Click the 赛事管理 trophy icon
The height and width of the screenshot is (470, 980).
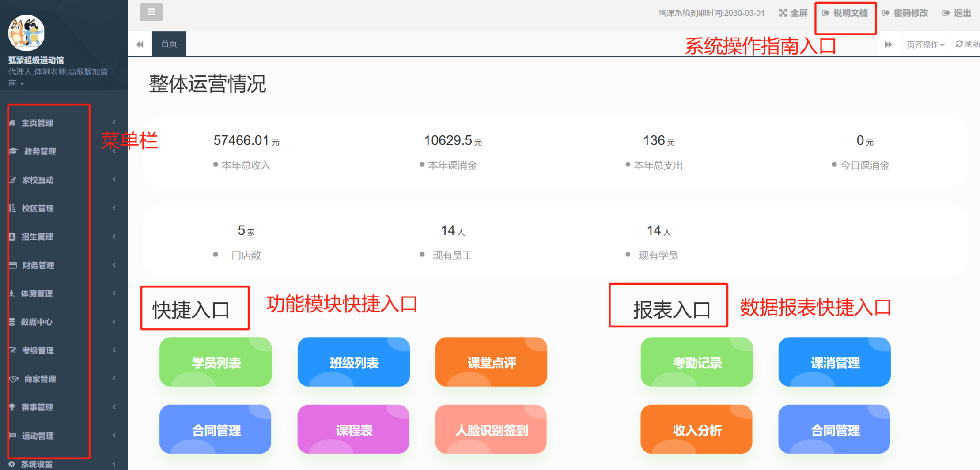pos(12,407)
